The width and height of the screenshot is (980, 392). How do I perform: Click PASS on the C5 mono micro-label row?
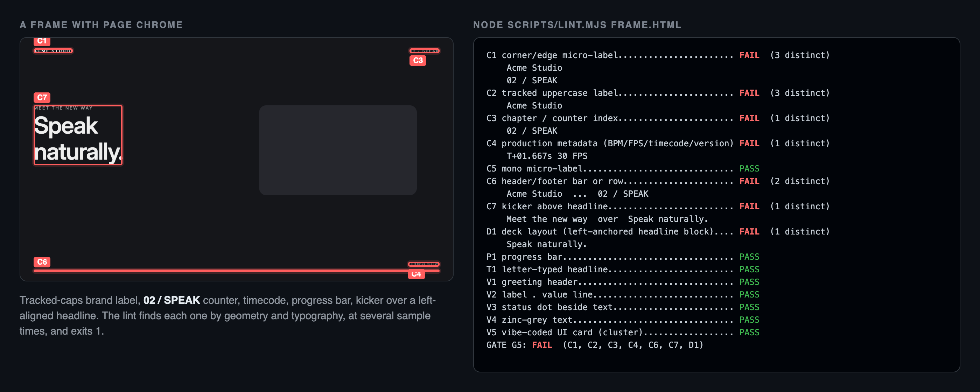749,169
